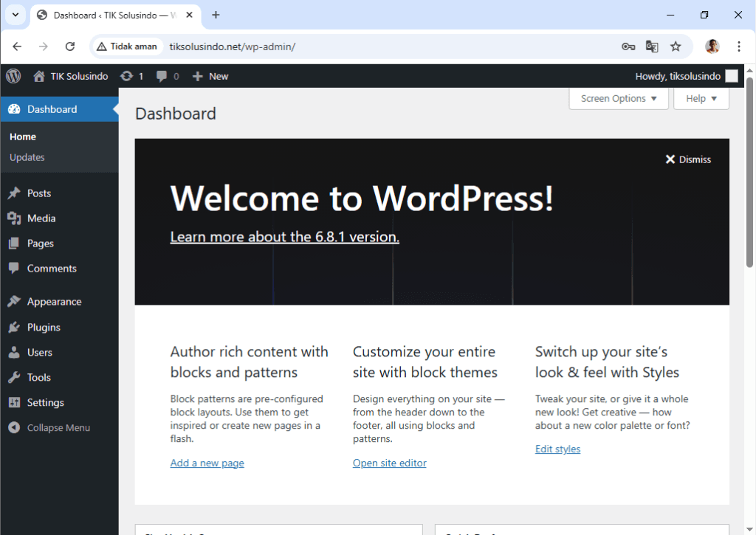Click the Chrome three-dot menu
This screenshot has height=535, width=756.
point(739,46)
